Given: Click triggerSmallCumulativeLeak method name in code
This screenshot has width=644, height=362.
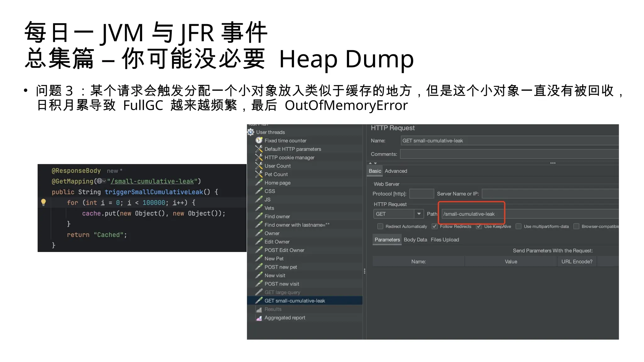Looking at the screenshot, I should [x=154, y=192].
